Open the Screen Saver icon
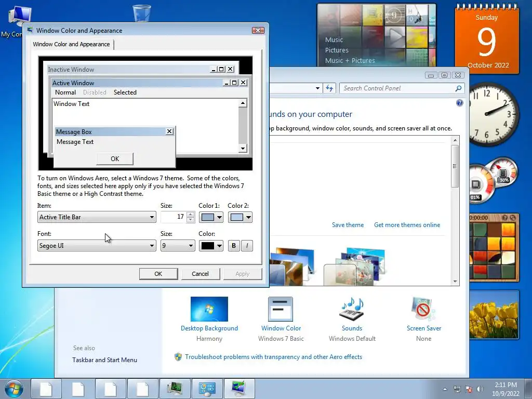 click(x=423, y=309)
